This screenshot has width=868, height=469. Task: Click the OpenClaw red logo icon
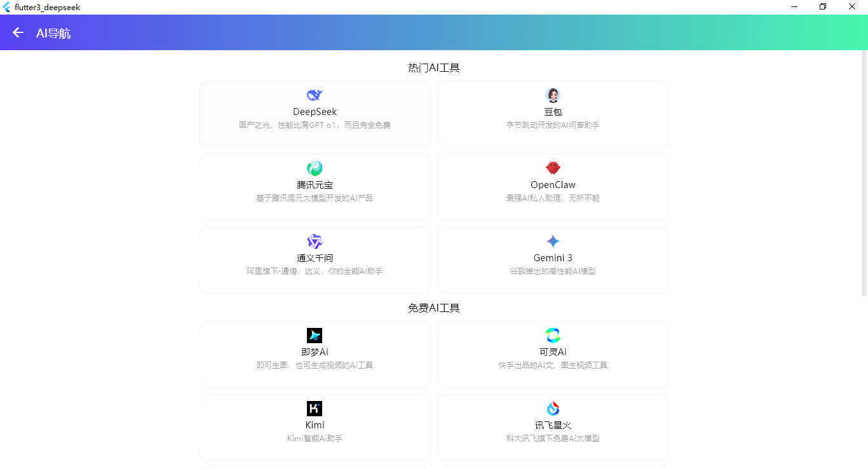click(553, 168)
